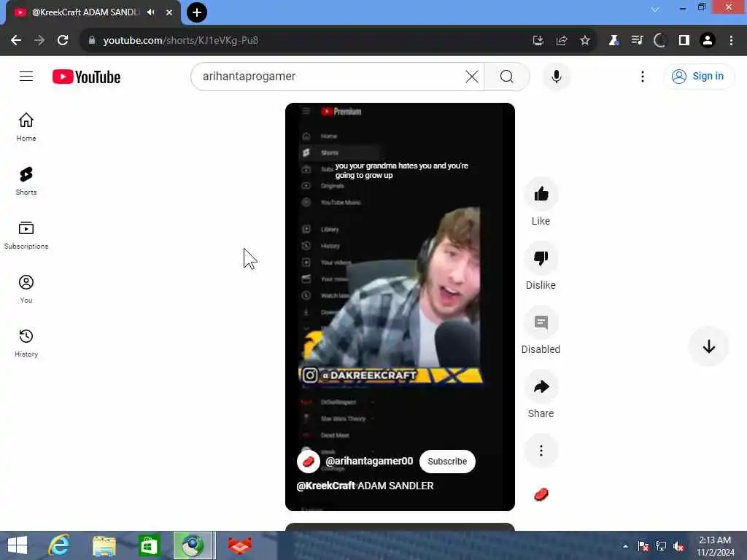Go to next Short with down arrow

point(708,346)
